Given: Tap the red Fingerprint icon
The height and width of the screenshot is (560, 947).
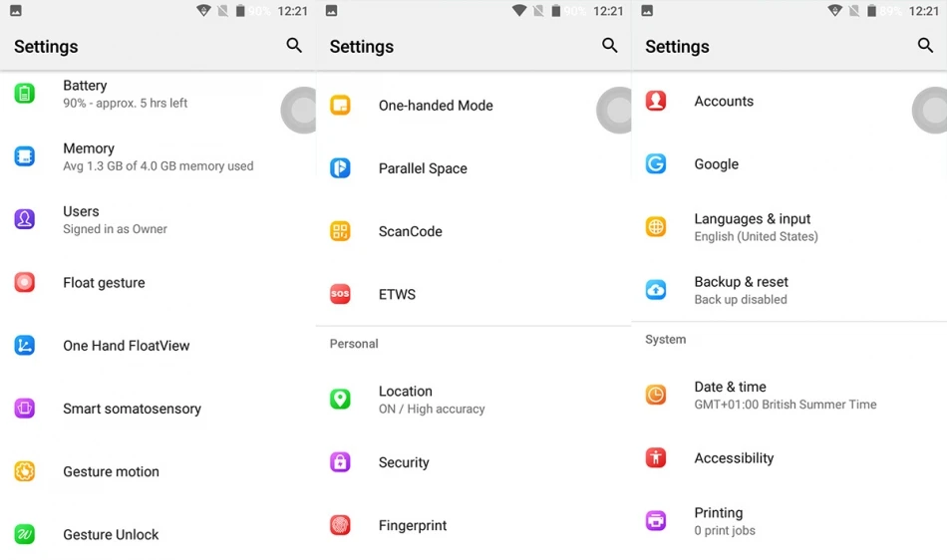Looking at the screenshot, I should pyautogui.click(x=340, y=525).
